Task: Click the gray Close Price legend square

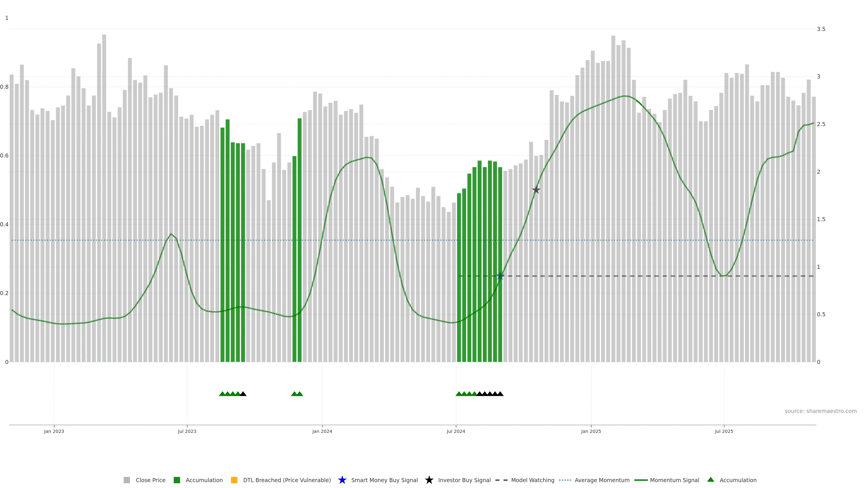Action: [x=127, y=480]
